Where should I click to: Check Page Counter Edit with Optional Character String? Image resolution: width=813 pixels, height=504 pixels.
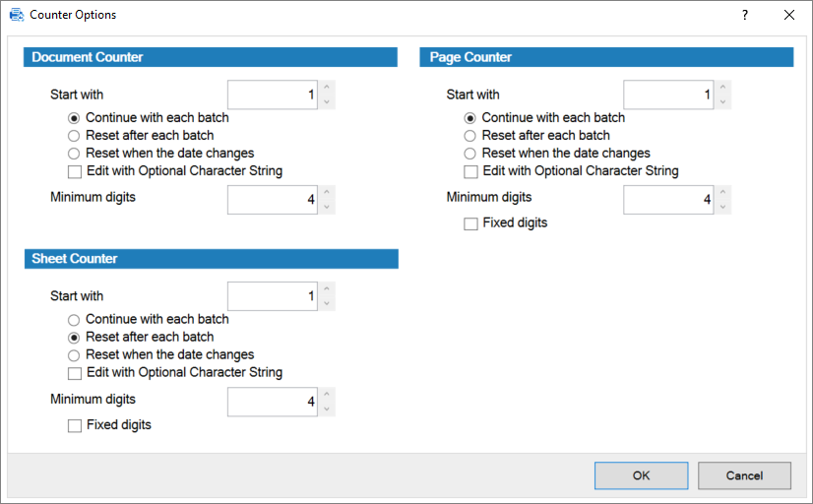pyautogui.click(x=470, y=171)
